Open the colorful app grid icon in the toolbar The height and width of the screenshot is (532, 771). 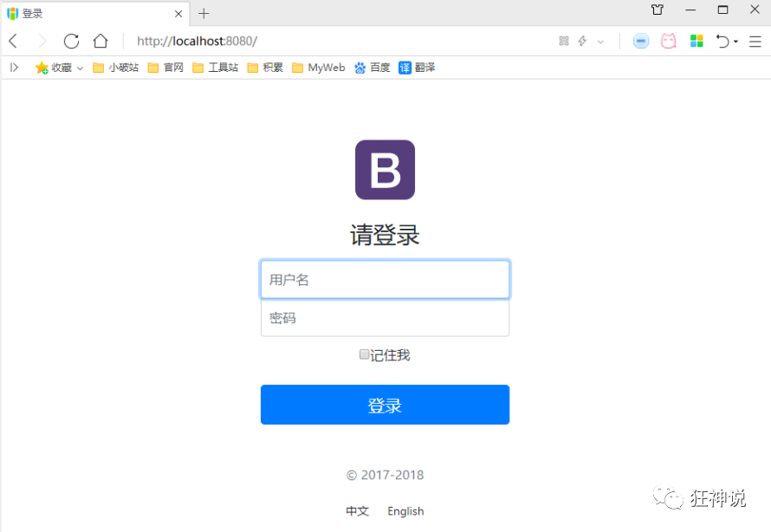(696, 41)
